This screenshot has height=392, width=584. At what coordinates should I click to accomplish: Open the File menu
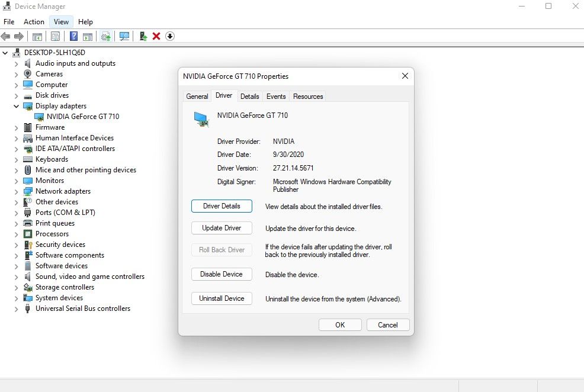click(x=9, y=21)
